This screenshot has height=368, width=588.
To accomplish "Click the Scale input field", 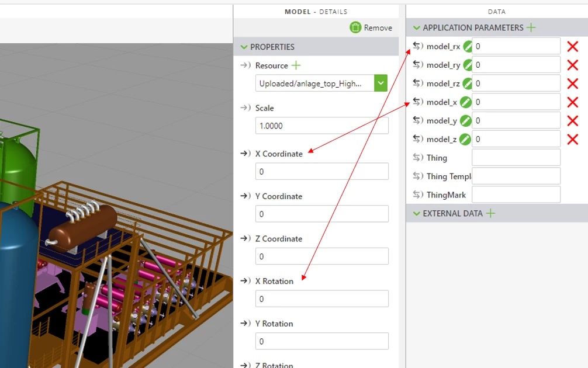I will 321,126.
